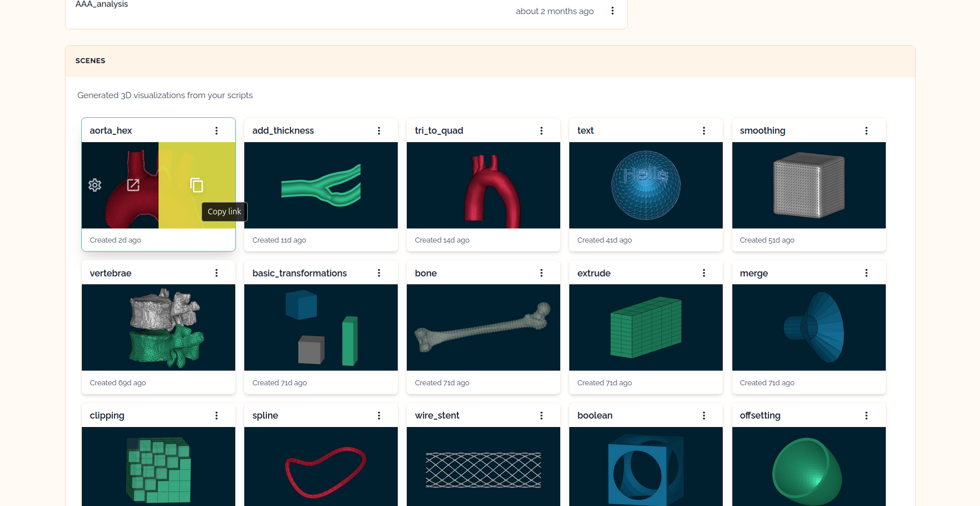Open three-dot menu for smoothing scene

click(866, 131)
